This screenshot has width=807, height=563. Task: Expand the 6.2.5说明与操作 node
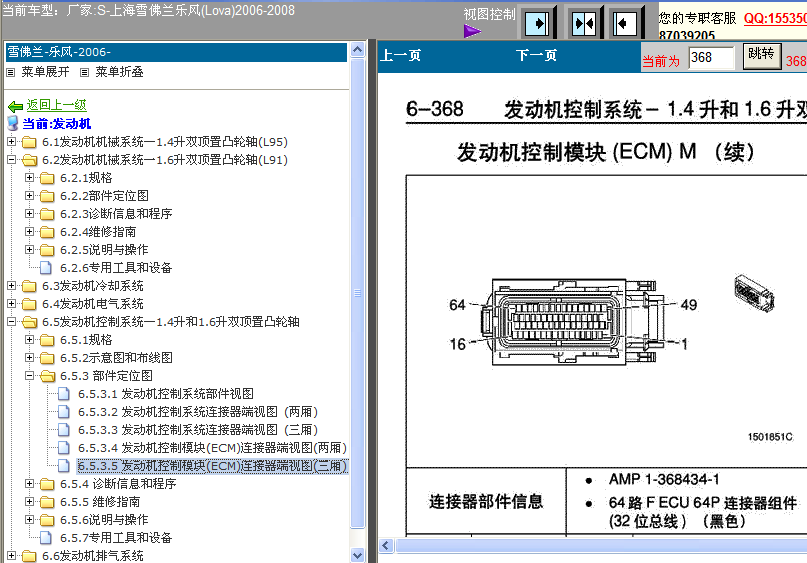(29, 250)
